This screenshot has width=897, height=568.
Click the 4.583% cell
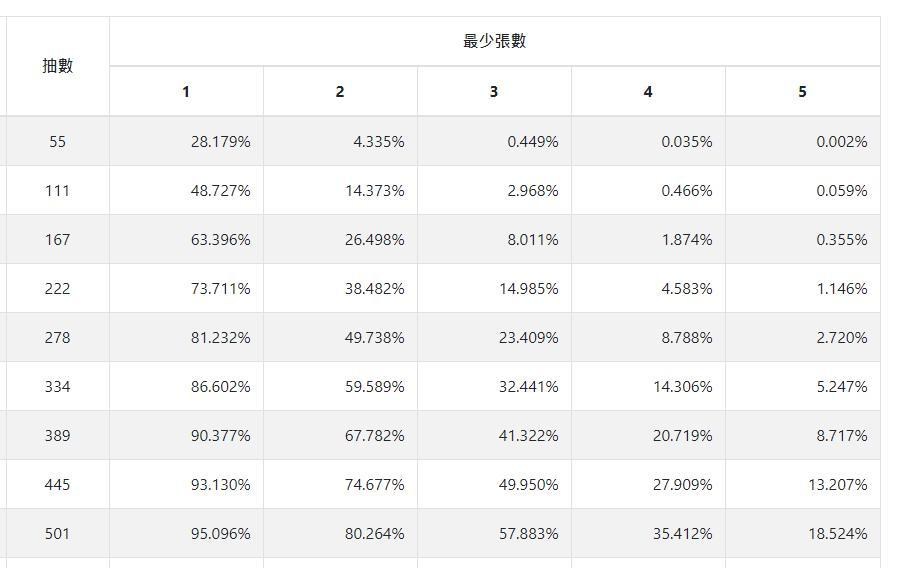(687, 289)
